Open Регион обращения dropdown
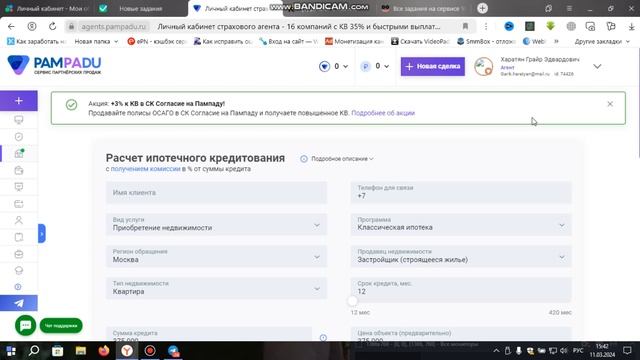Image resolution: width=640 pixels, height=360 pixels. [216, 256]
